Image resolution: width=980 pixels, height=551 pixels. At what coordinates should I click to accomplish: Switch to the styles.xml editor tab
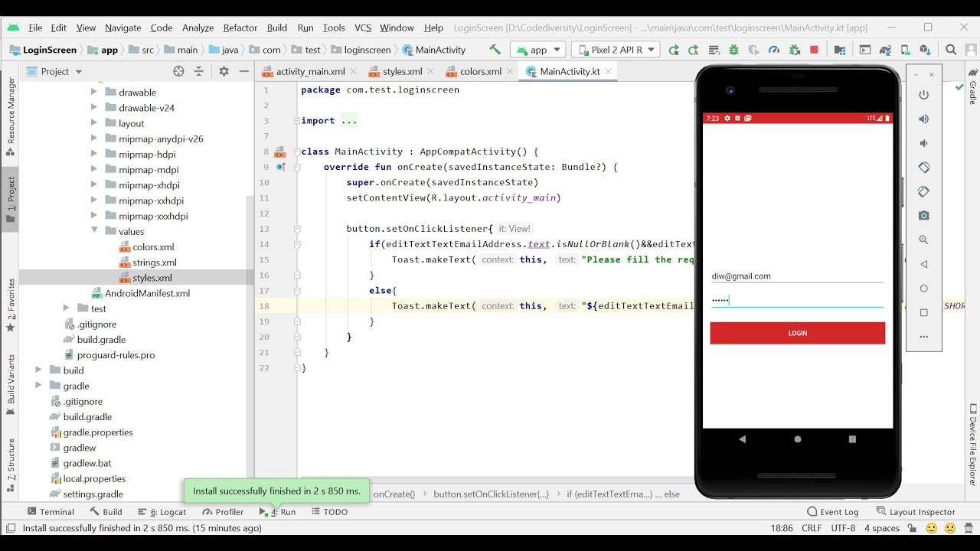pyautogui.click(x=402, y=71)
